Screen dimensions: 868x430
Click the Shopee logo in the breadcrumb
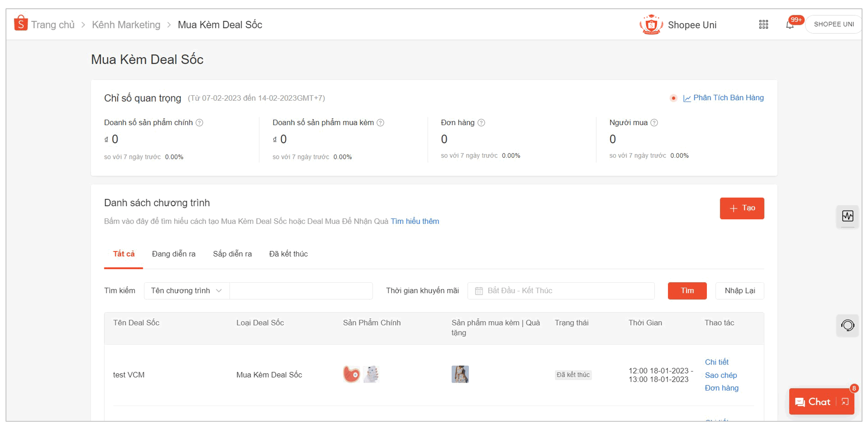21,24
